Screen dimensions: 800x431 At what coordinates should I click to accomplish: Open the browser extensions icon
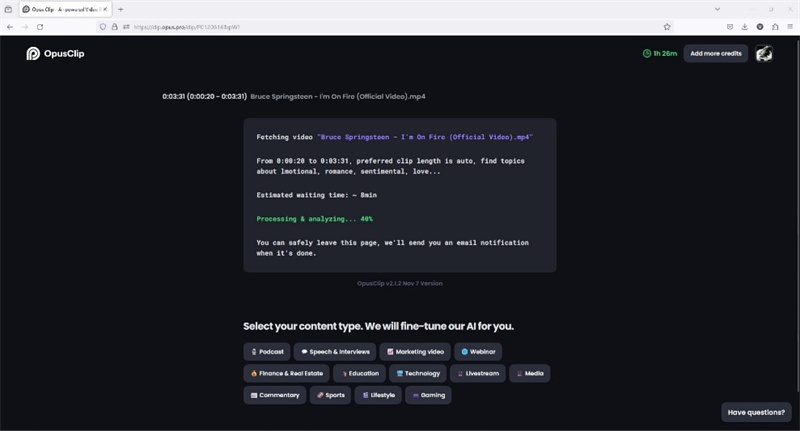[x=775, y=27]
